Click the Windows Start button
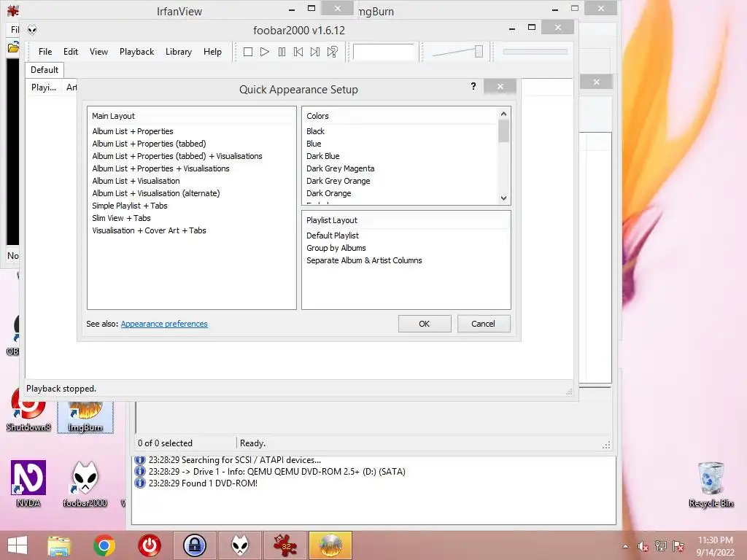Image resolution: width=747 pixels, height=560 pixels. (x=18, y=545)
